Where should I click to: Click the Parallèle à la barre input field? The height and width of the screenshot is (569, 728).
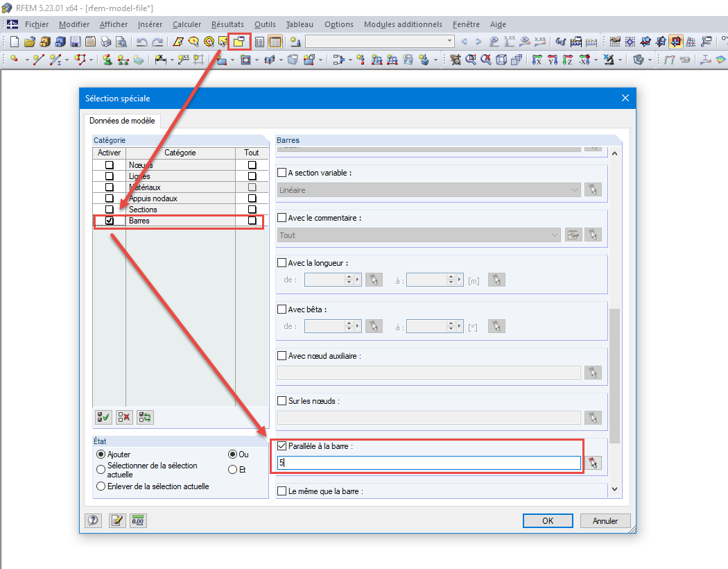click(429, 463)
